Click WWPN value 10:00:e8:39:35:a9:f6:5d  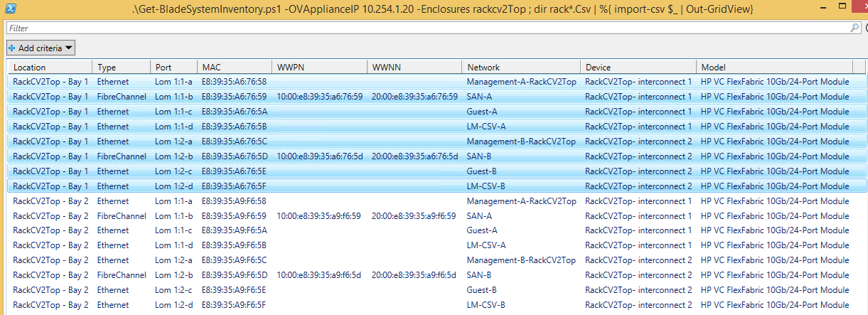[319, 275]
